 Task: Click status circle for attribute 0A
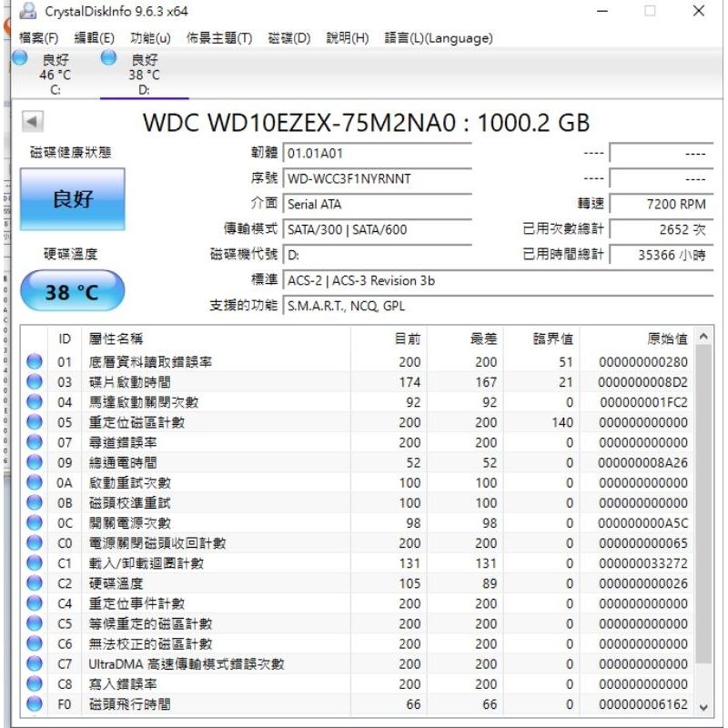(35, 482)
